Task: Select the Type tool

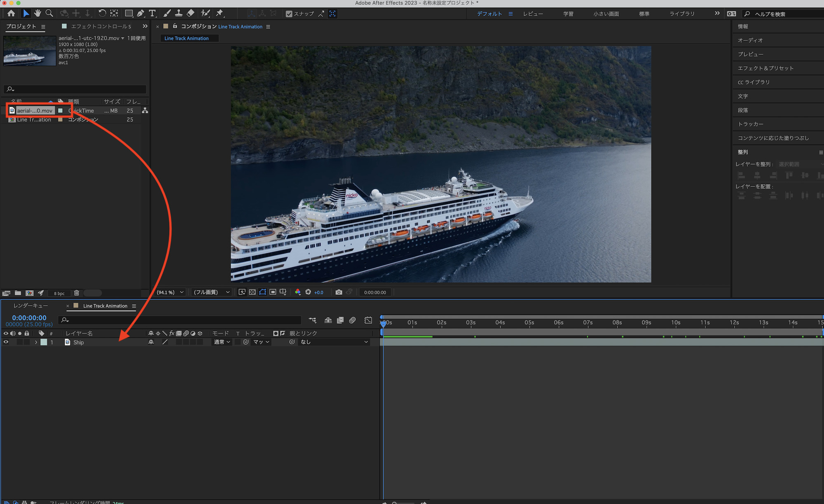Action: click(152, 14)
